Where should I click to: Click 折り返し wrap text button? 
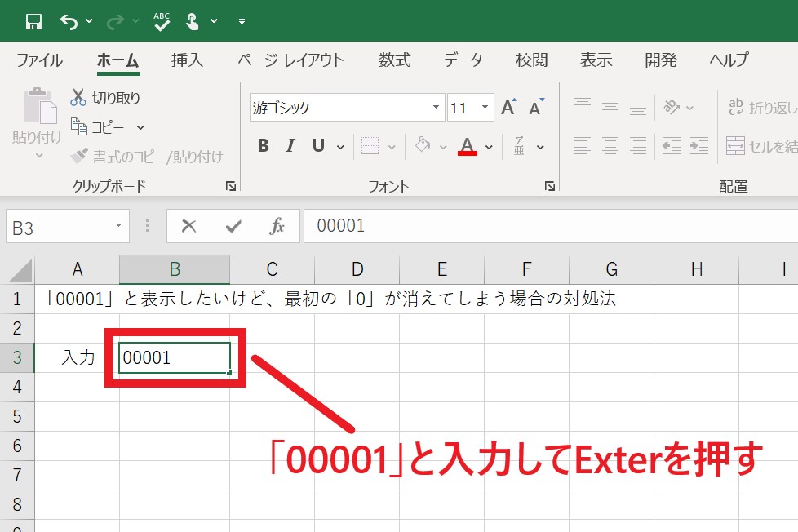point(762,107)
